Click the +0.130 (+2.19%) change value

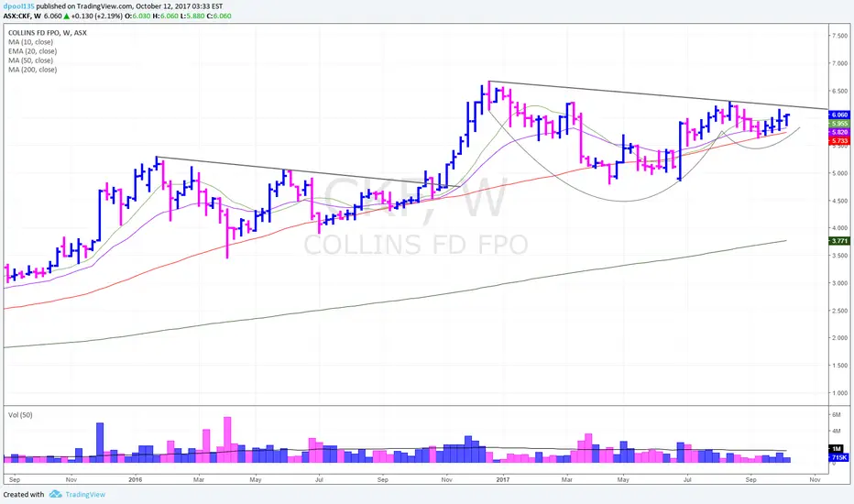(99, 16)
